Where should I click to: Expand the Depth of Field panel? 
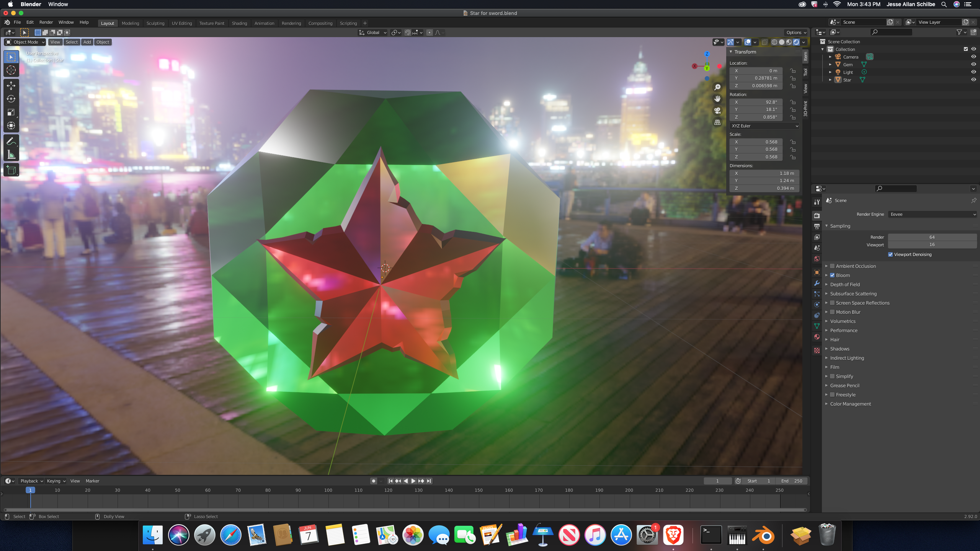pos(845,284)
